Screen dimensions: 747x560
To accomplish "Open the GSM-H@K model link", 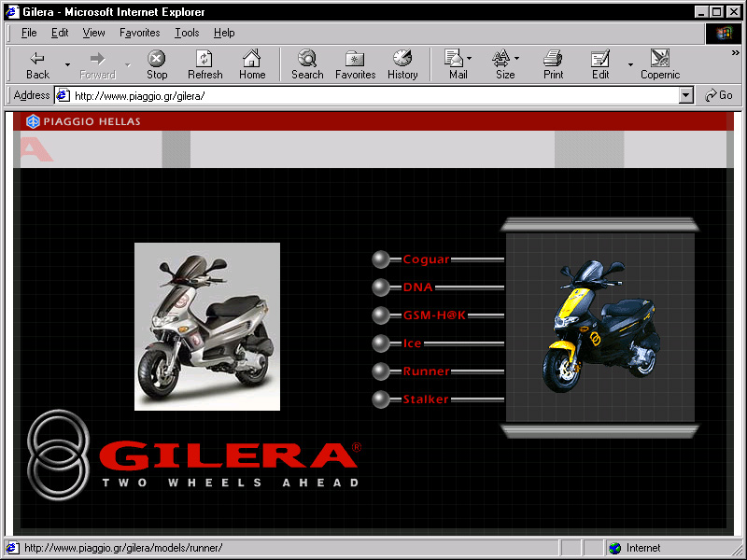I will [434, 315].
